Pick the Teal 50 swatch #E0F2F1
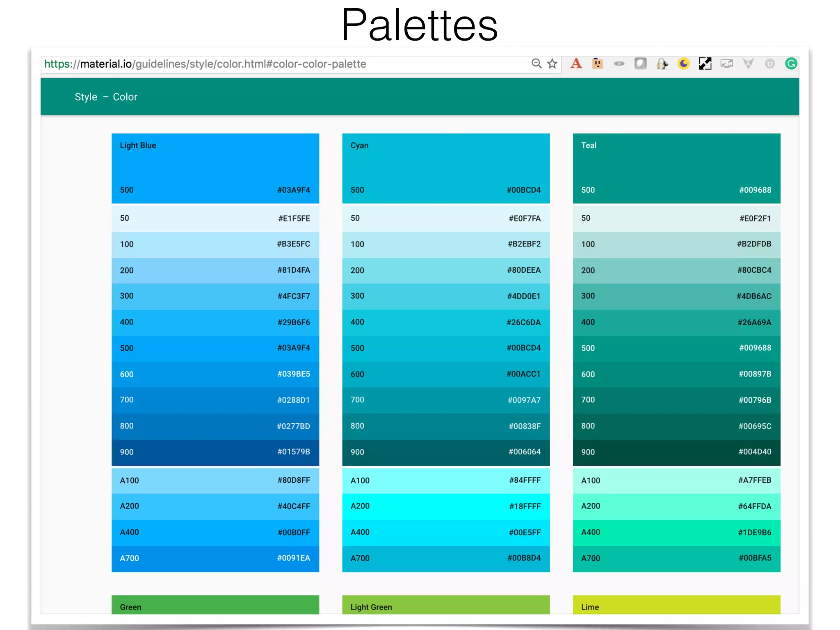 click(x=676, y=218)
